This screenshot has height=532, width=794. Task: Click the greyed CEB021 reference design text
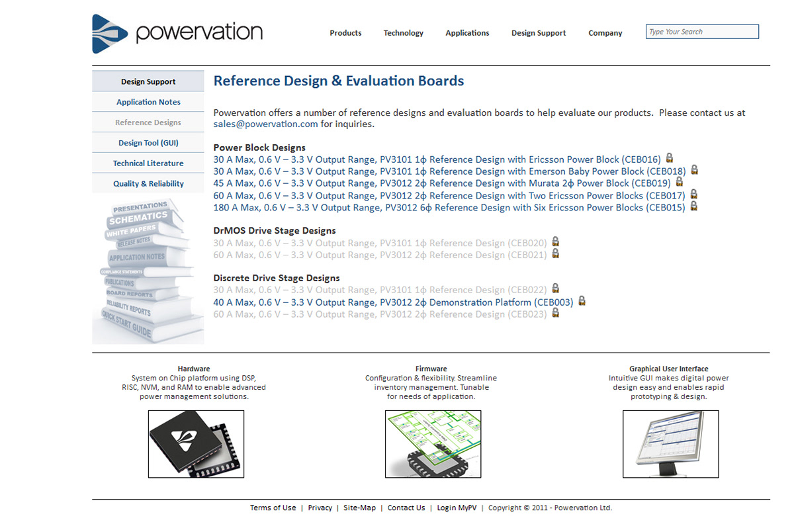click(380, 255)
